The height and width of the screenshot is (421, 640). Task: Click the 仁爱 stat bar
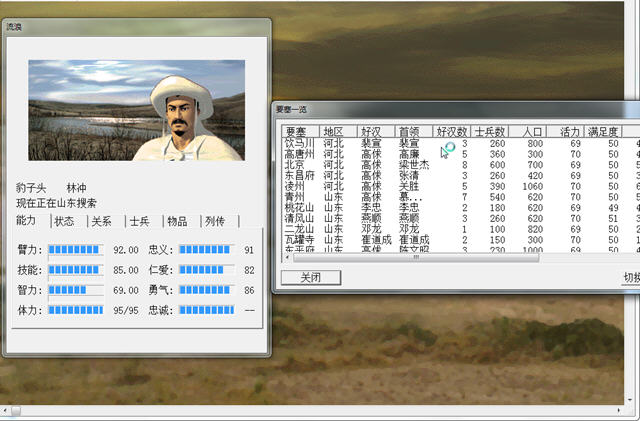207,270
